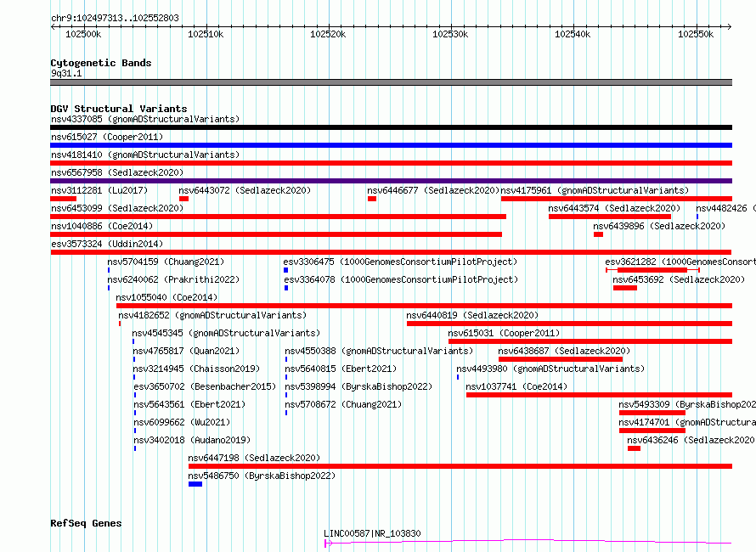Select the esv3621282 variant bar with whiskers

(652, 270)
